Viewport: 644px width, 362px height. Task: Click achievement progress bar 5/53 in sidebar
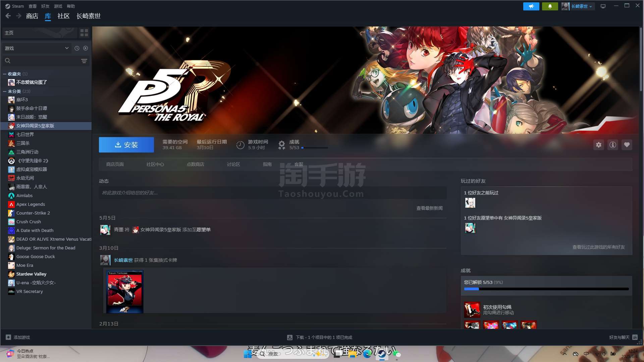click(546, 289)
